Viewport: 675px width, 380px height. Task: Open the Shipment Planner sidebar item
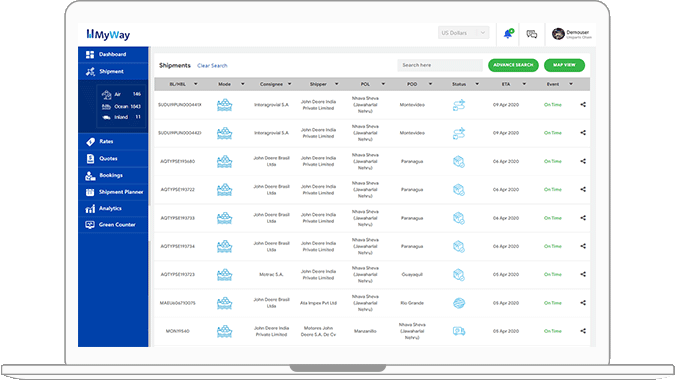(x=113, y=192)
